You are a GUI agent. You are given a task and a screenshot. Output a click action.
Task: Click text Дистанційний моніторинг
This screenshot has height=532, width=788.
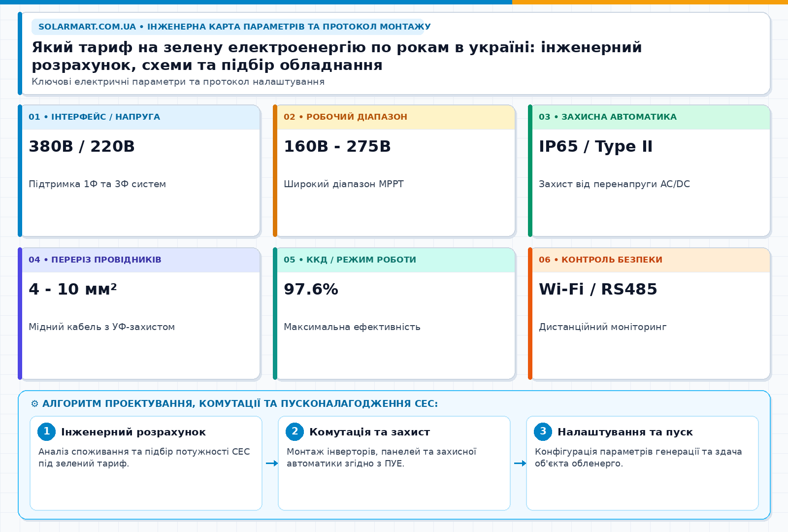[602, 327]
